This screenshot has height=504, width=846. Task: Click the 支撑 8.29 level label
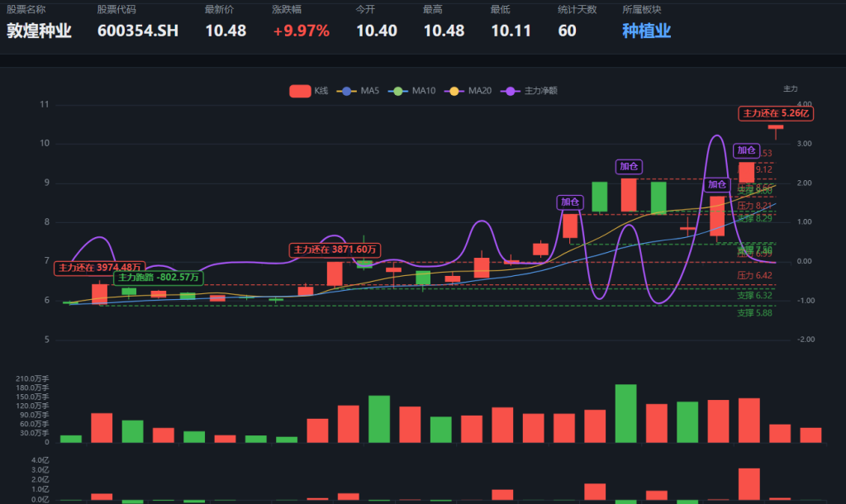tap(754, 219)
